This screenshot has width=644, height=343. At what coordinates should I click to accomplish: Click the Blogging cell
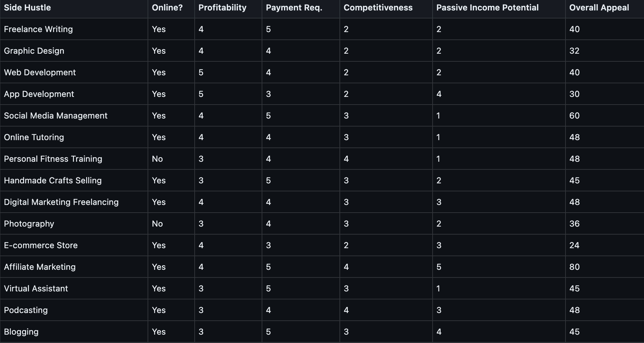(21, 332)
